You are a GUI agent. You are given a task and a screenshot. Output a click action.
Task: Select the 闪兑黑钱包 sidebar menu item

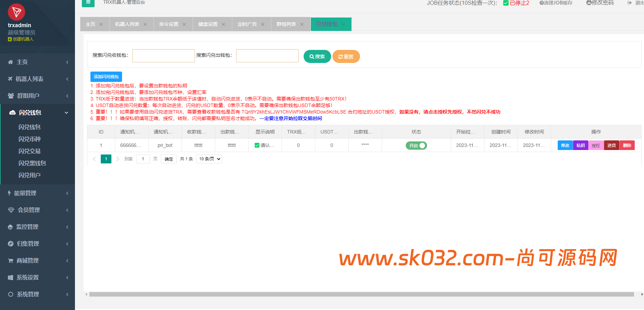pos(32,163)
